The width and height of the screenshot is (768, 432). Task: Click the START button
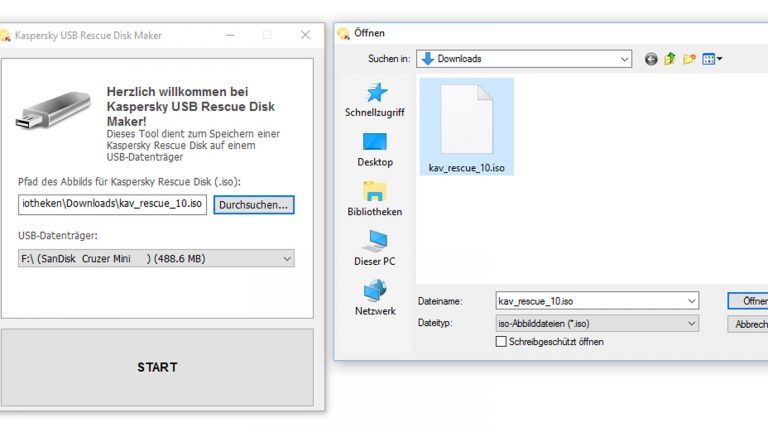(157, 367)
